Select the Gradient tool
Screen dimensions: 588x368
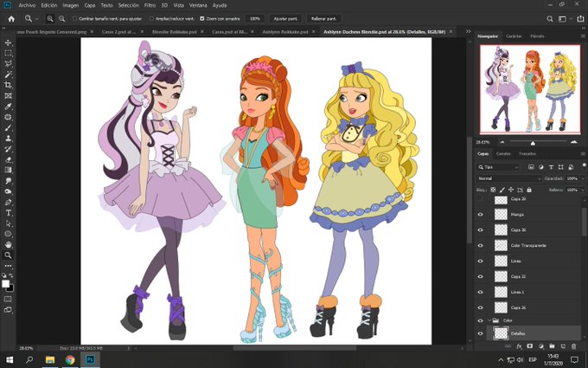8,170
